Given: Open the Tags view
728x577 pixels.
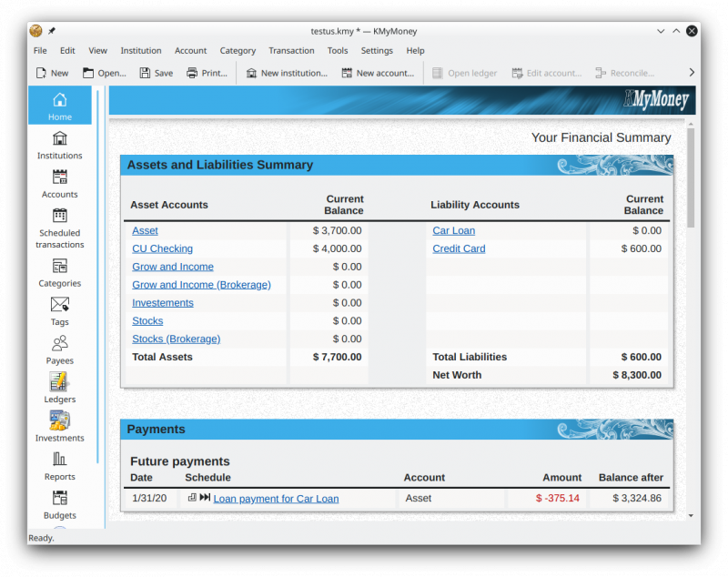Looking at the screenshot, I should click(x=59, y=311).
